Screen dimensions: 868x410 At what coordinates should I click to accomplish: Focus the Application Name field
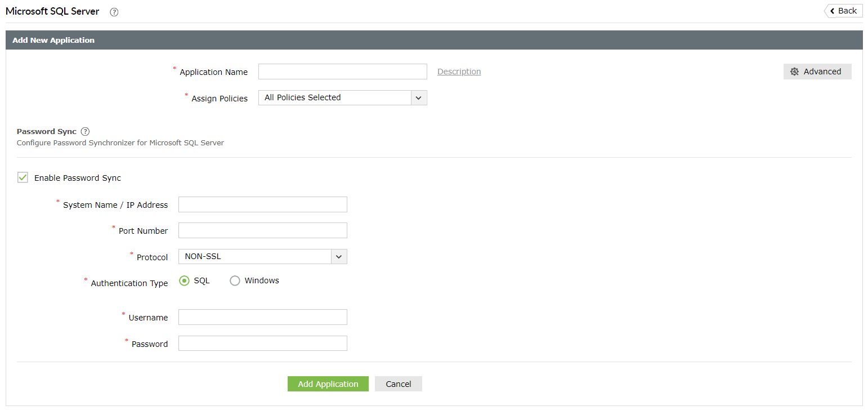point(343,72)
